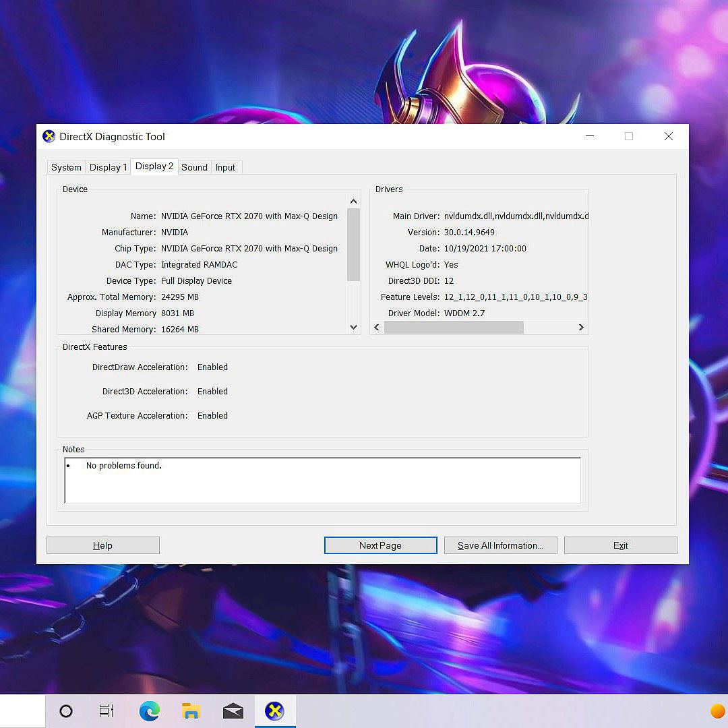Open the Mail app on taskbar
This screenshot has width=728, height=728.
[x=233, y=711]
